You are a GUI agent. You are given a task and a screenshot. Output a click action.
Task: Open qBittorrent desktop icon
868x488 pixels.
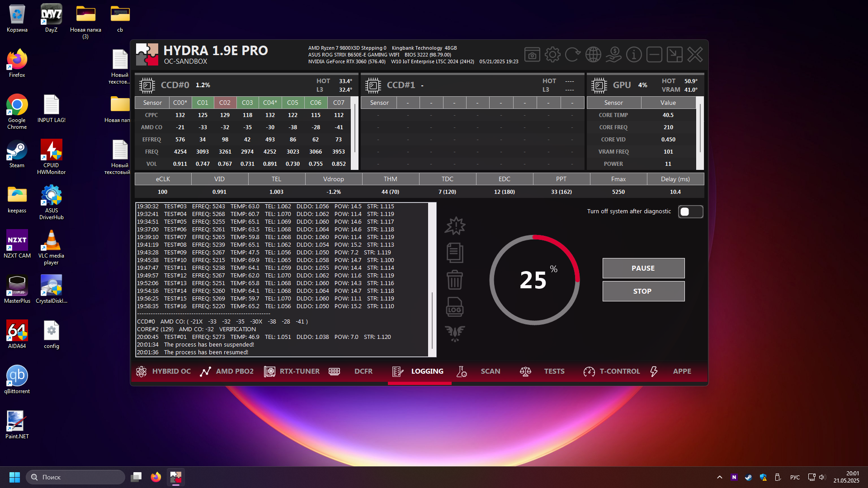coord(17,380)
